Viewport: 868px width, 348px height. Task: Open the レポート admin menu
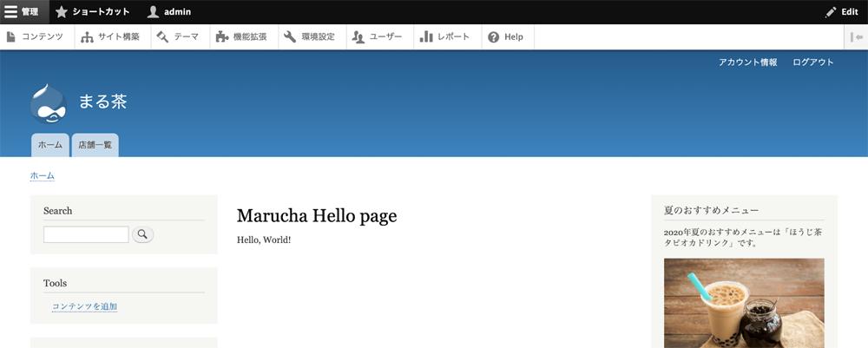[448, 37]
